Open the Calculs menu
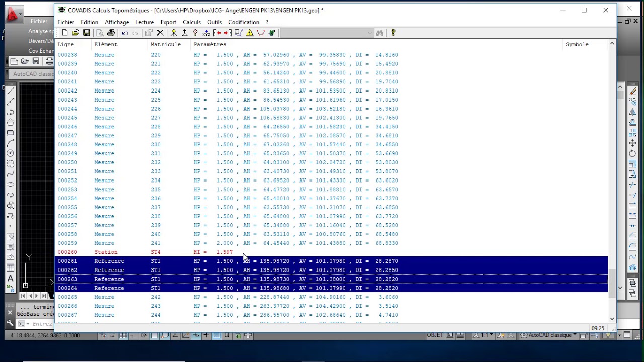Screen dimensions: 644x362 pos(192,22)
